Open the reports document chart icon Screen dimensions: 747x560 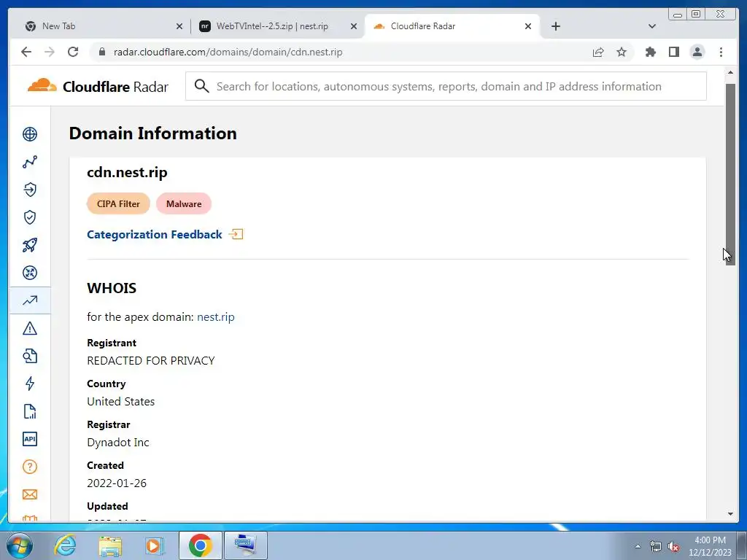(29, 411)
